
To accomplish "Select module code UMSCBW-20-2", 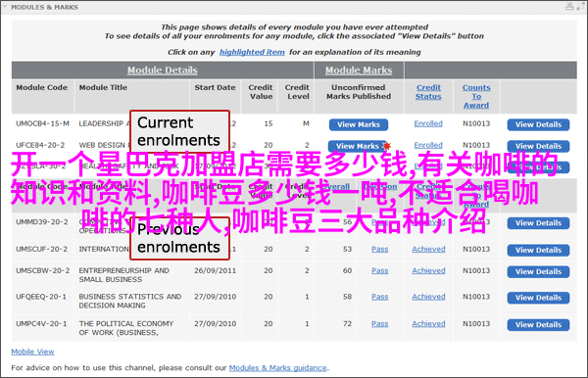I will click(x=43, y=270).
